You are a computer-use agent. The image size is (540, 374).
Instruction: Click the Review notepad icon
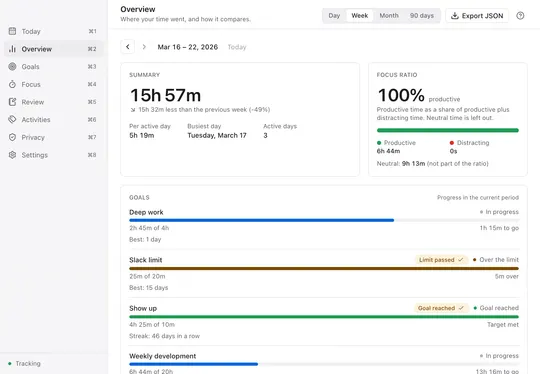tap(12, 102)
